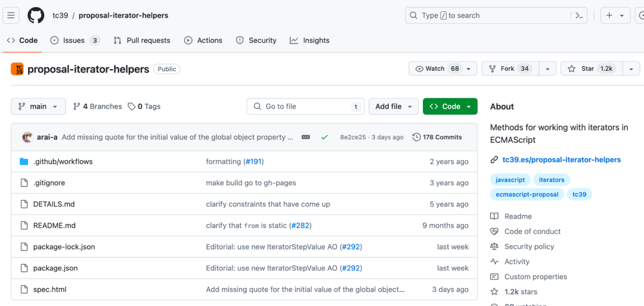644x306 pixels.
Task: Open the DETAILS.md file
Action: click(x=54, y=204)
